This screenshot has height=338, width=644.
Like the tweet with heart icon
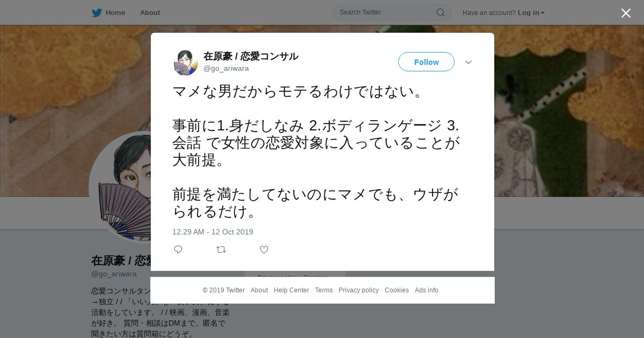click(264, 249)
